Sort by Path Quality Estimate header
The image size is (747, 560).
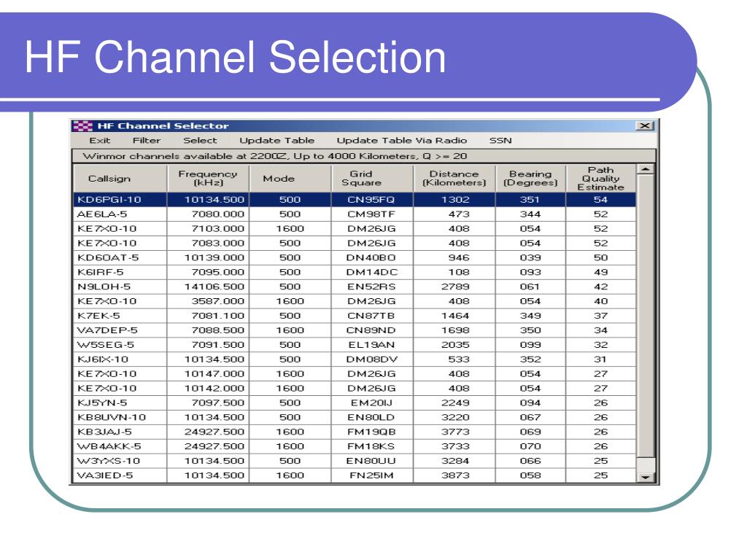pyautogui.click(x=601, y=178)
